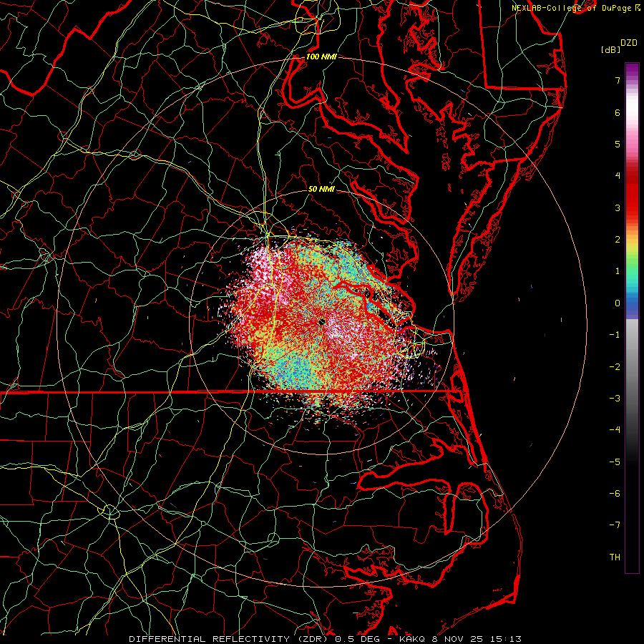
Task: Click the -3 value on the scale
Action: tap(615, 399)
